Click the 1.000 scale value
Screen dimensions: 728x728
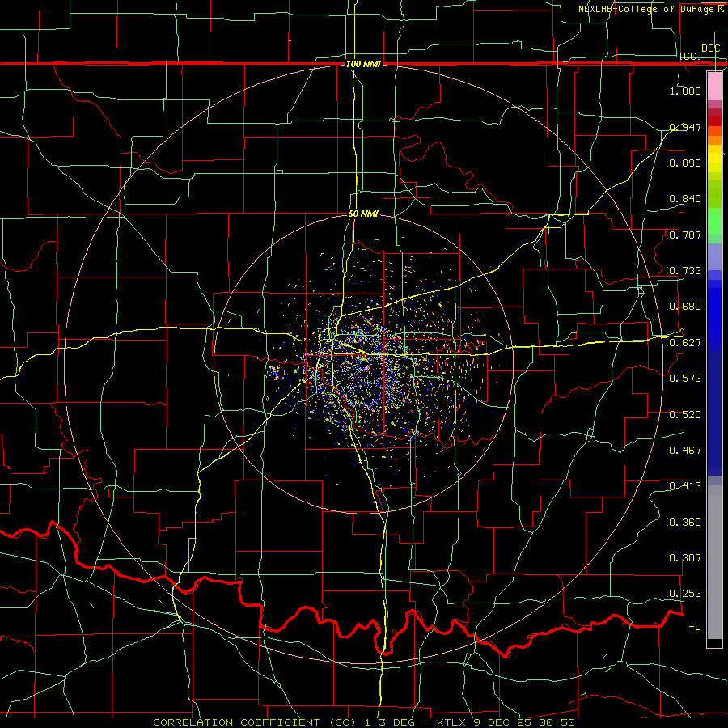coord(685,91)
